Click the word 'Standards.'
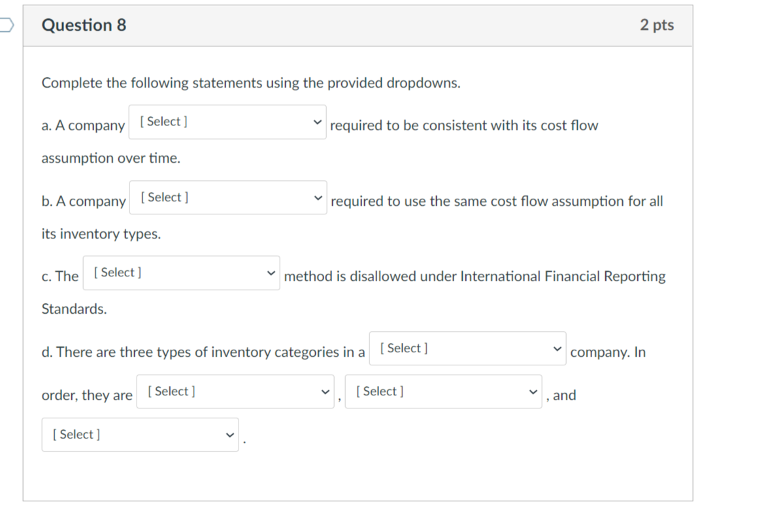 pos(74,309)
